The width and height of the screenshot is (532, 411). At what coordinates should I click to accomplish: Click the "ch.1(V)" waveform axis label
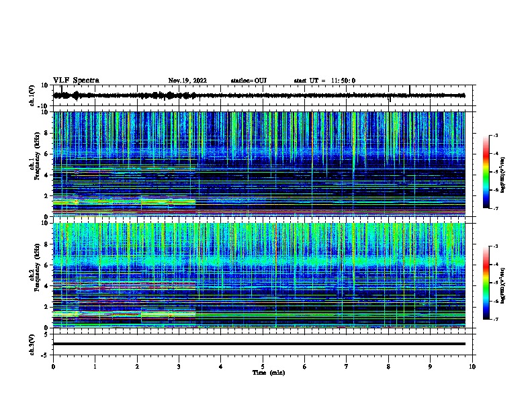32,95
